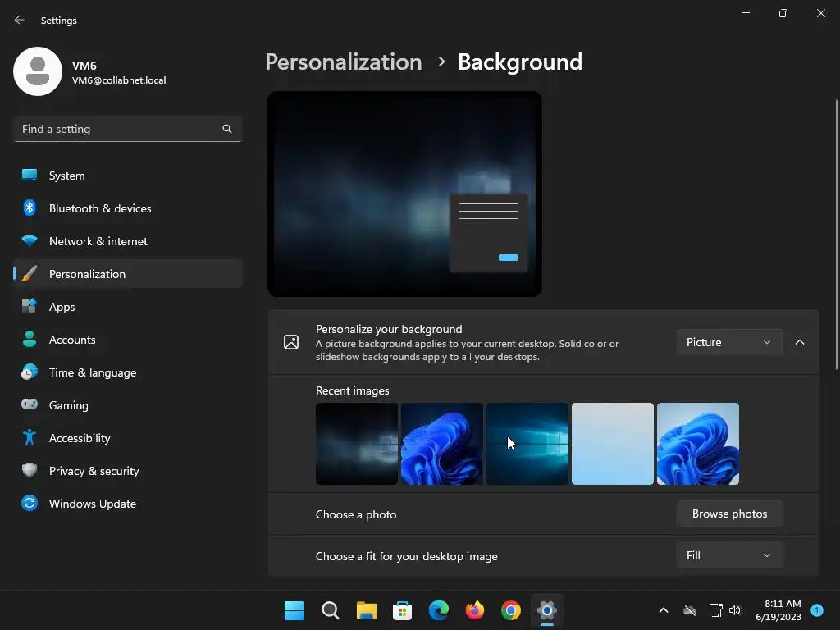This screenshot has height=630, width=840.
Task: Go to Network & internet
Action: click(x=127, y=241)
